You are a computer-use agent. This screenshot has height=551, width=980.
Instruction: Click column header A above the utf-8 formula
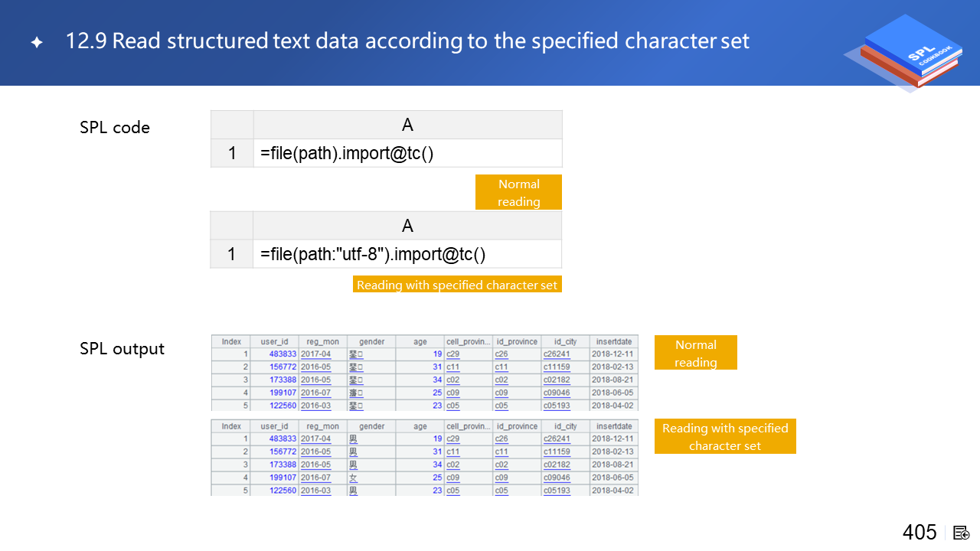point(407,226)
